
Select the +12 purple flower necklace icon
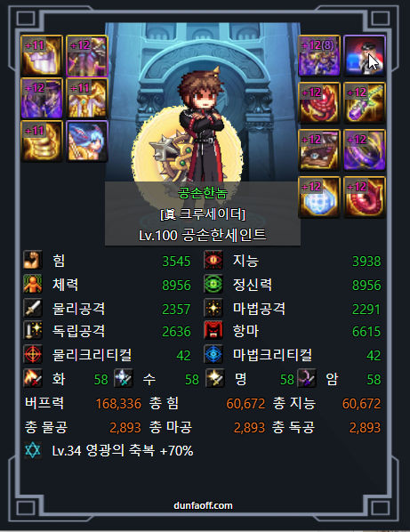[x=365, y=102]
